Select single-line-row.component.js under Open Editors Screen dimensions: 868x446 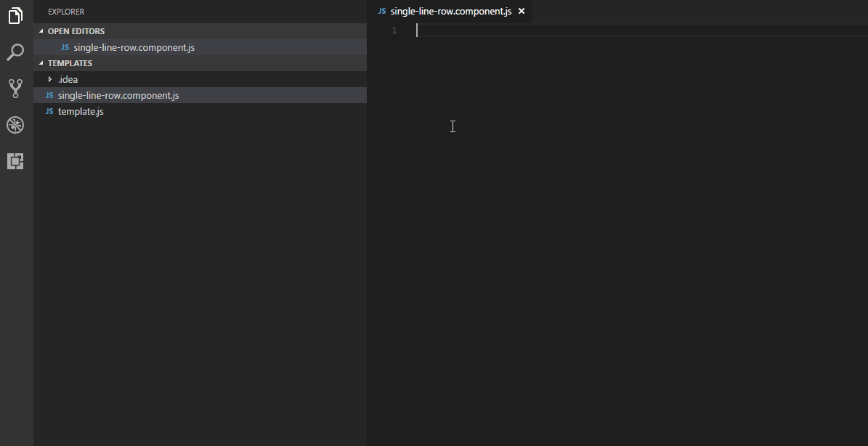134,48
